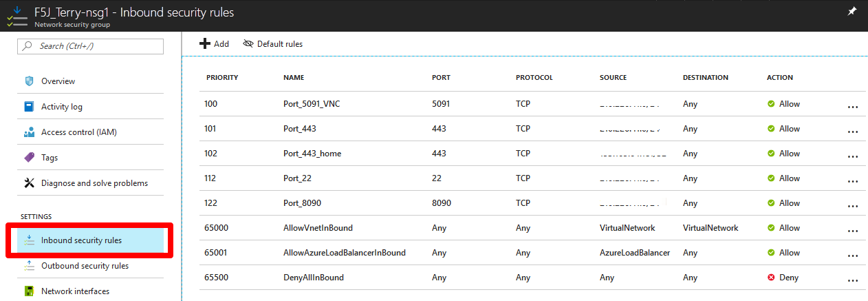Viewport: 868px width, 301px height.
Task: Click the purple Tags icon
Action: click(x=29, y=158)
